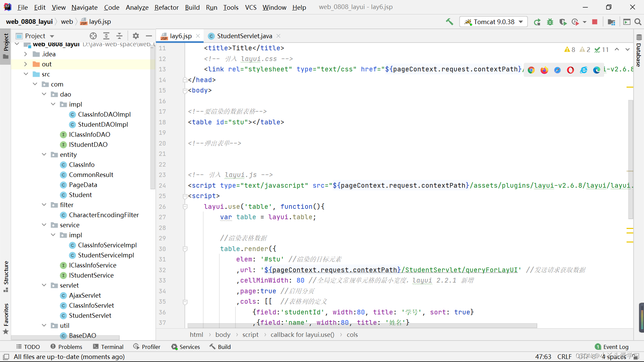Open page in Opera browser icon
Image resolution: width=644 pixels, height=362 pixels.
click(570, 70)
